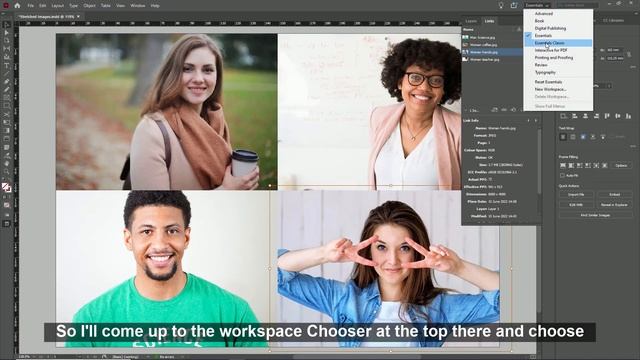Open the Help menu
640x360 pixels.
155,6
